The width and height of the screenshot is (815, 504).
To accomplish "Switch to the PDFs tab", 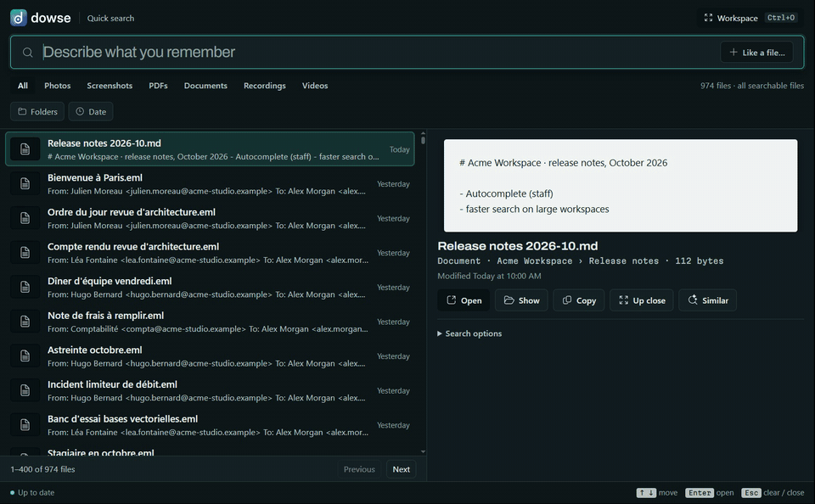I will [x=158, y=86].
